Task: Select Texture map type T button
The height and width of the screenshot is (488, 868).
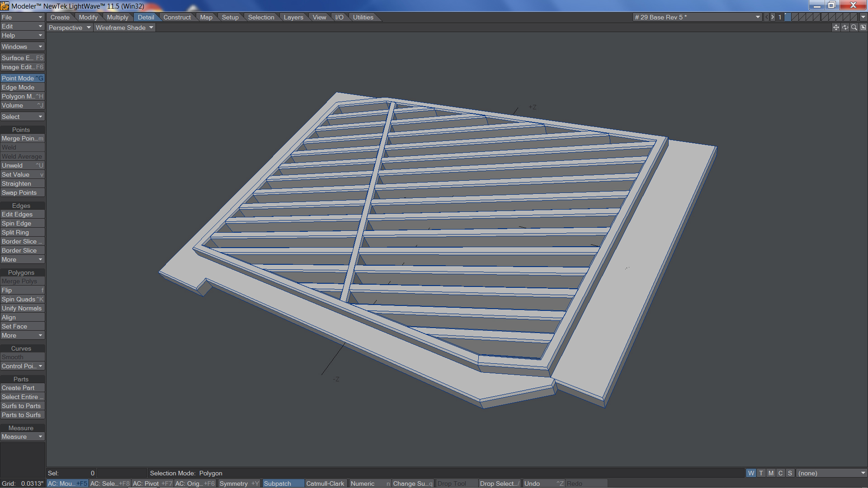Action: click(x=761, y=473)
